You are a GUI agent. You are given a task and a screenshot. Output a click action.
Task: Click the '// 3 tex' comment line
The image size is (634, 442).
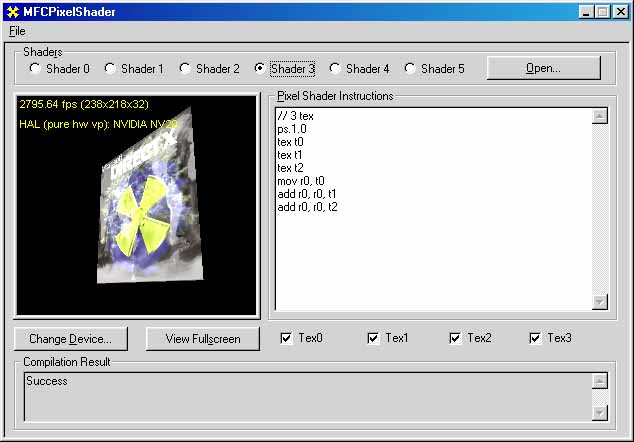tap(296, 116)
